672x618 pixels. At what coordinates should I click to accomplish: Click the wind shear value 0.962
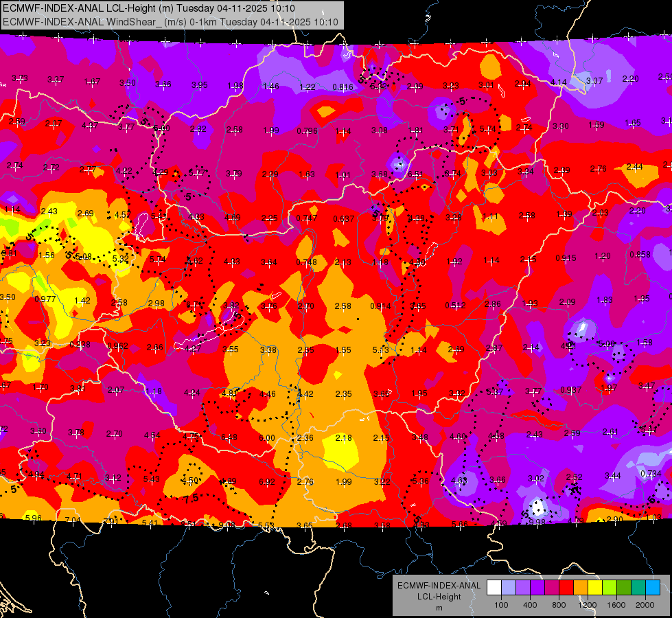(118, 345)
